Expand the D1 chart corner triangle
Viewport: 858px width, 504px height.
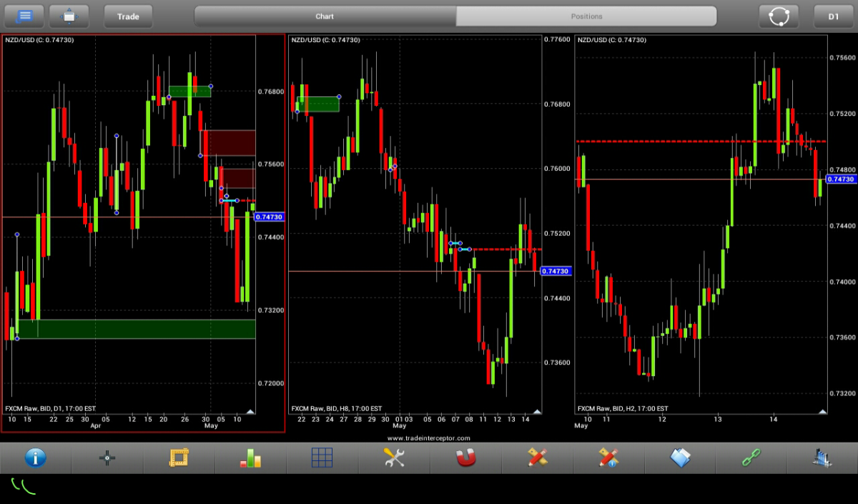pyautogui.click(x=250, y=411)
